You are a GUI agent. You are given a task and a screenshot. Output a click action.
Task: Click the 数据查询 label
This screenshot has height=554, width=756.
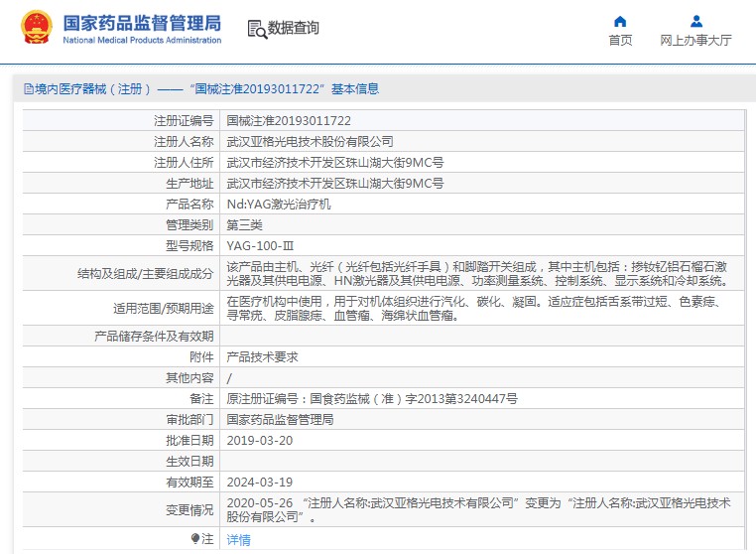tap(293, 28)
